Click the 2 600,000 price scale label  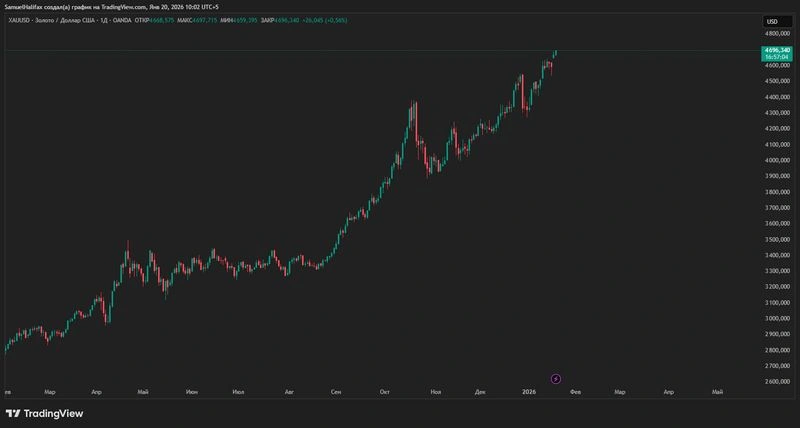click(777, 382)
